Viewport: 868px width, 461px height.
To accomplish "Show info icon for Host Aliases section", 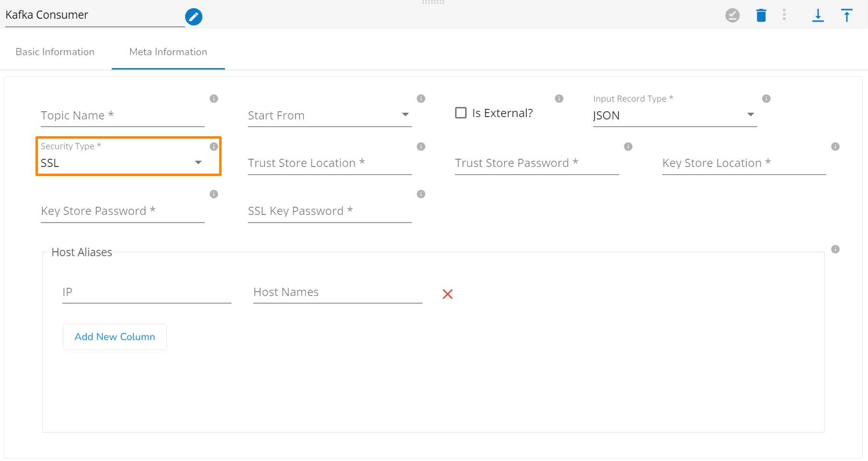I will point(835,249).
